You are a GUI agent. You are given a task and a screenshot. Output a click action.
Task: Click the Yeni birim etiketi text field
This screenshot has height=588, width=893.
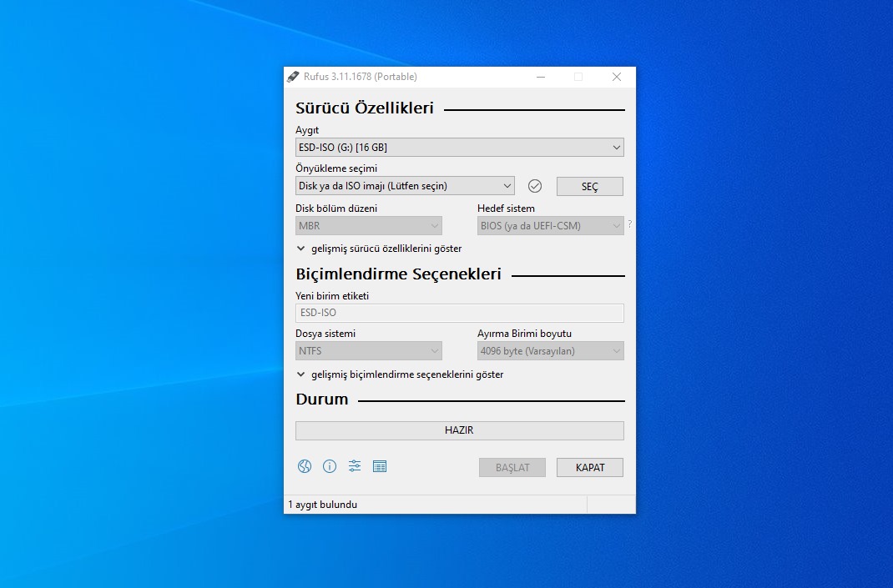tap(459, 313)
